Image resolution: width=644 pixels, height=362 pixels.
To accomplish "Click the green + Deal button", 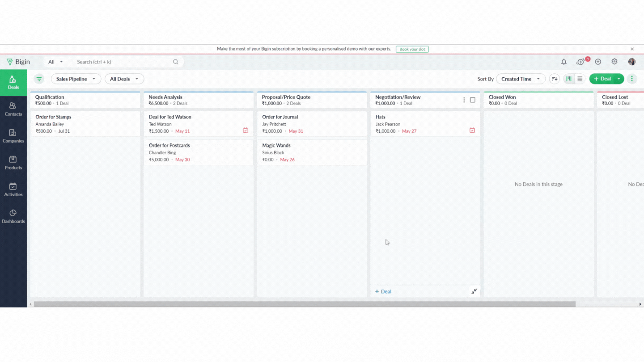I will point(602,79).
